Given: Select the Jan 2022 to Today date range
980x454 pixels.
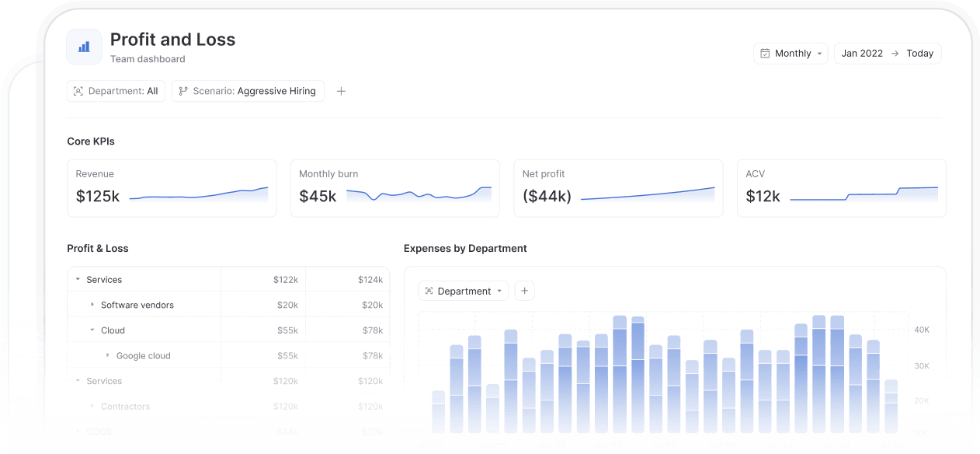Looking at the screenshot, I should (888, 53).
